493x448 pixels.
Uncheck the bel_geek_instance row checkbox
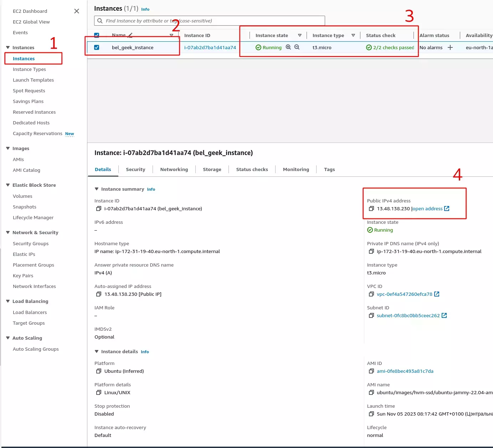(x=97, y=47)
